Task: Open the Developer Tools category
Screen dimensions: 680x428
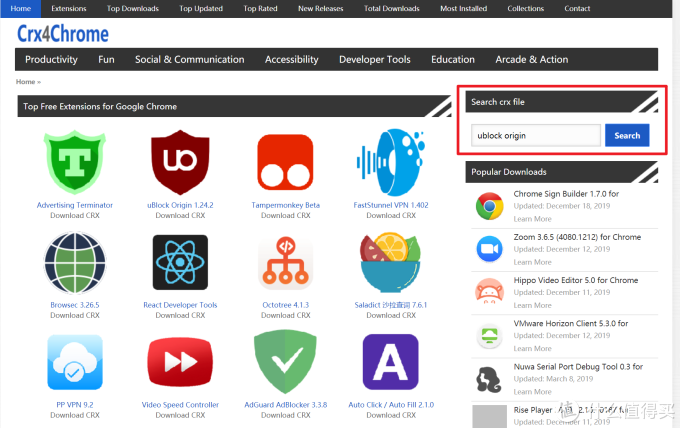Action: point(375,59)
